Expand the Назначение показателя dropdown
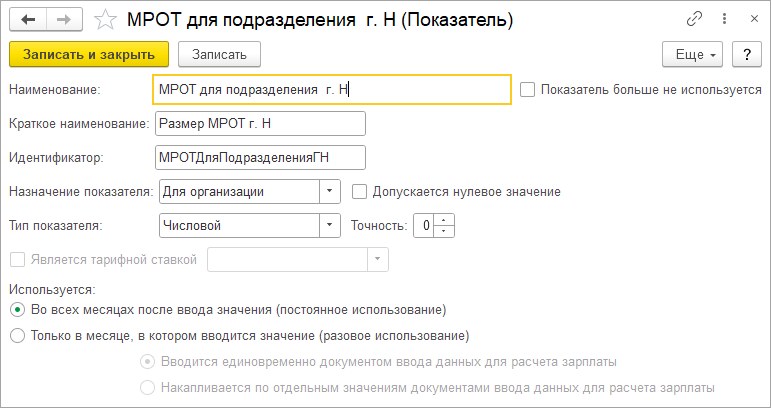771x408 pixels. tap(330, 192)
